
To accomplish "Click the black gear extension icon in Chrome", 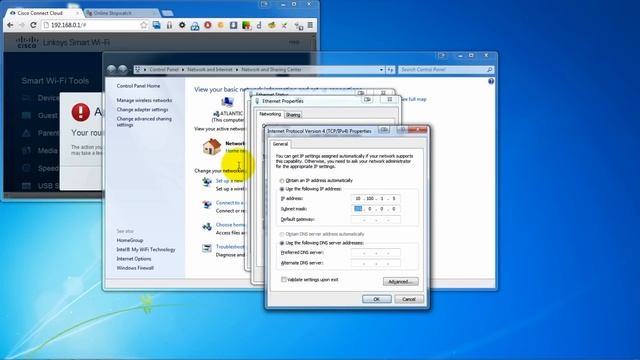I will [182, 25].
